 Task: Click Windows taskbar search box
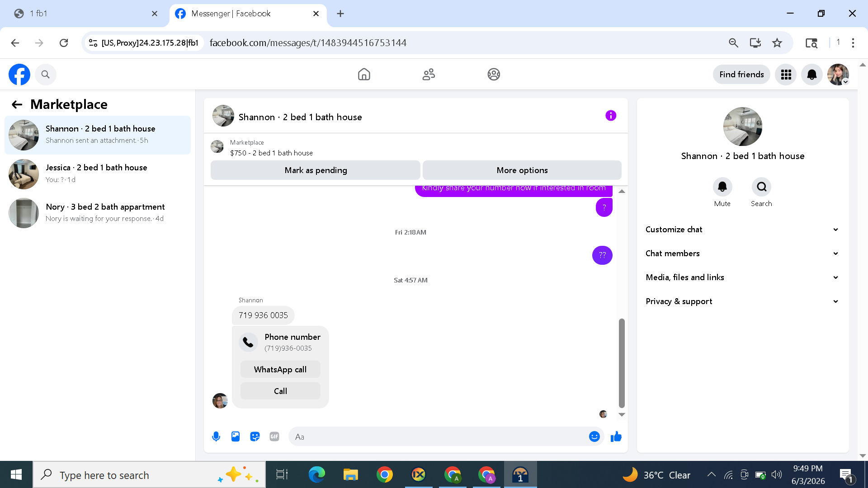click(x=149, y=474)
